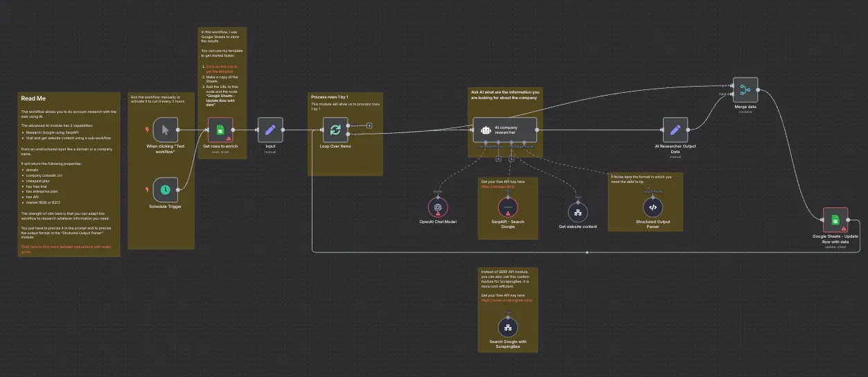Click warning triangle on Google Sheets Update Row

click(x=844, y=228)
